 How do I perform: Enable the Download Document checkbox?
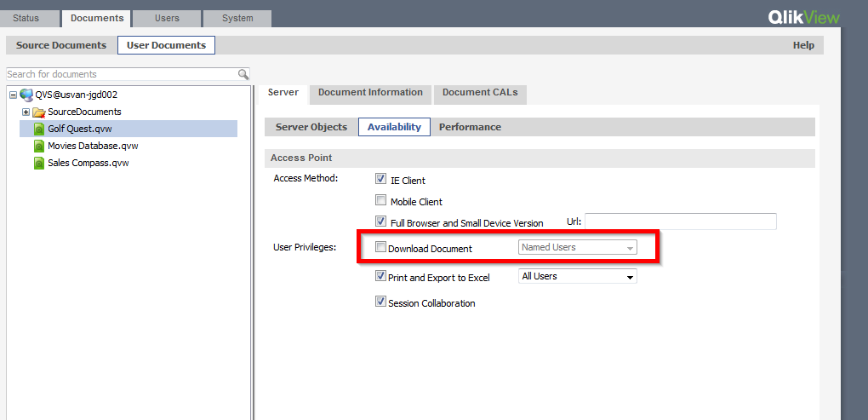(380, 247)
